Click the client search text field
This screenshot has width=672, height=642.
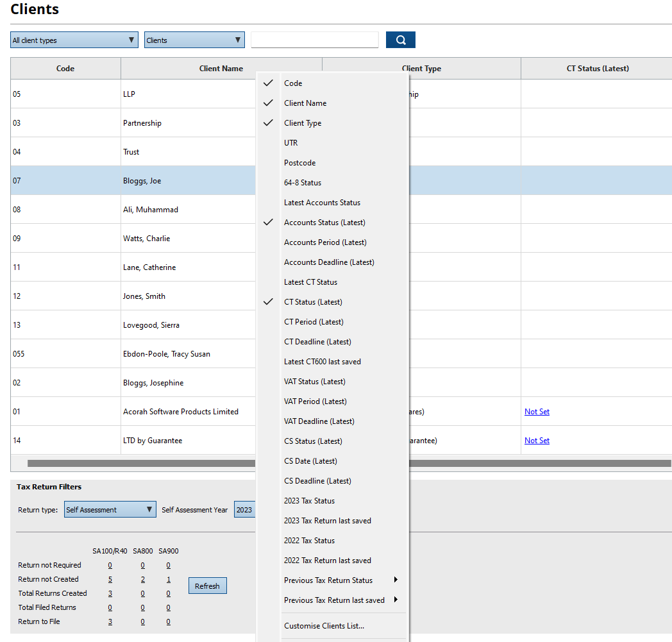pyautogui.click(x=314, y=40)
